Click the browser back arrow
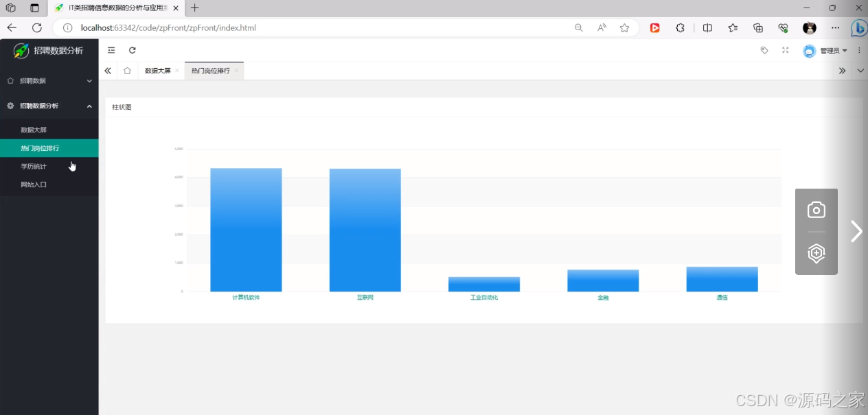Viewport: 868px width, 415px height. pos(12,28)
